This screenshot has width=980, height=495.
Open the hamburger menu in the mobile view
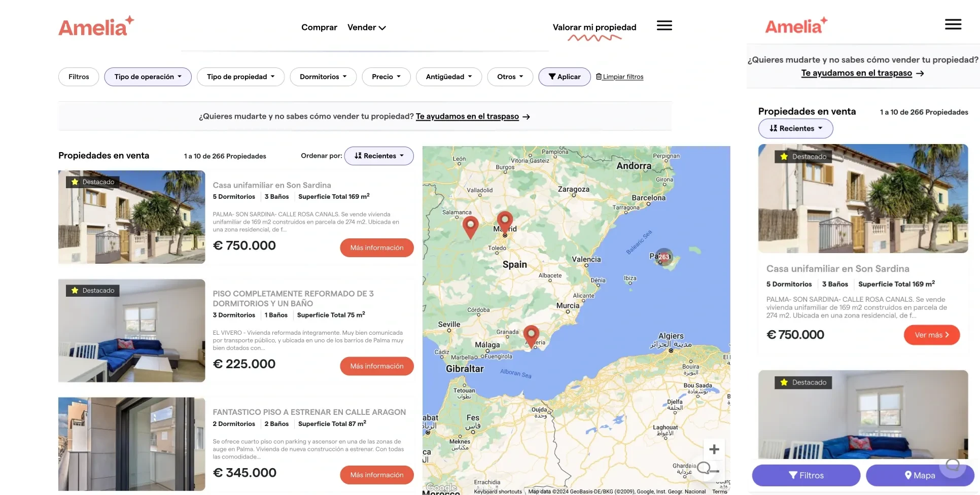pyautogui.click(x=953, y=24)
